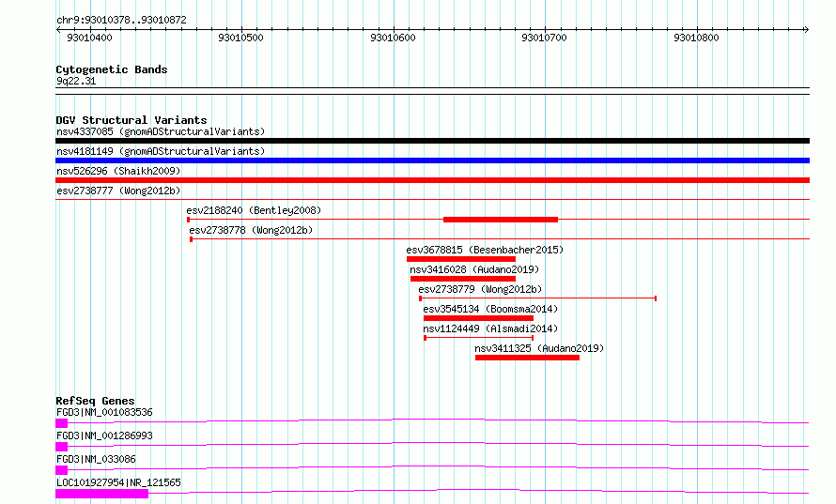Select the DGV Structural Variants heading
836x504 pixels.
[x=132, y=120]
